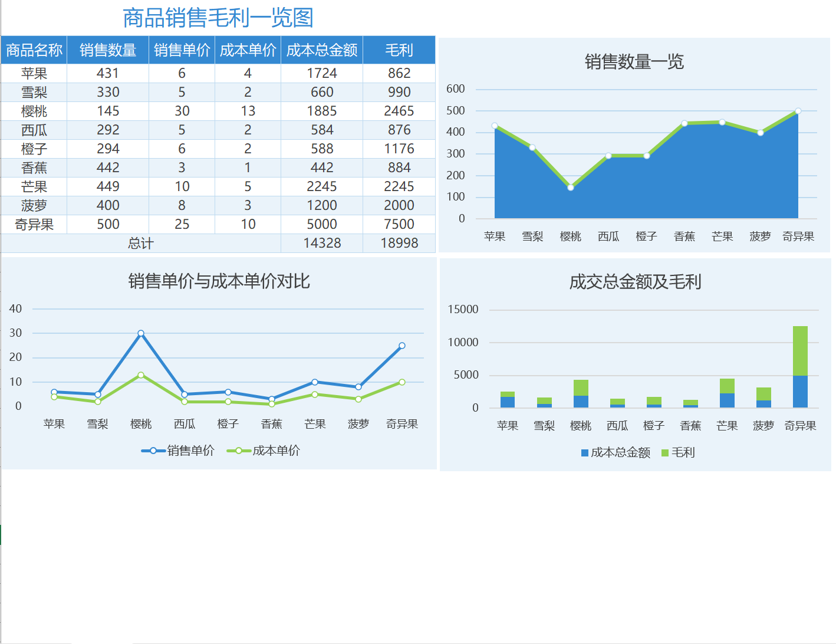Click blue 成本总金额 segment of 奇异果 bar
836x644 pixels.
(x=800, y=392)
